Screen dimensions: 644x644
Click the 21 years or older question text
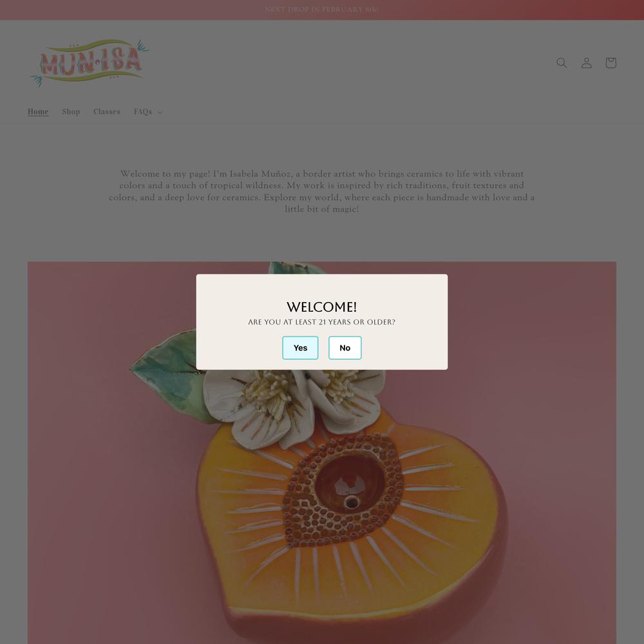[x=322, y=322]
